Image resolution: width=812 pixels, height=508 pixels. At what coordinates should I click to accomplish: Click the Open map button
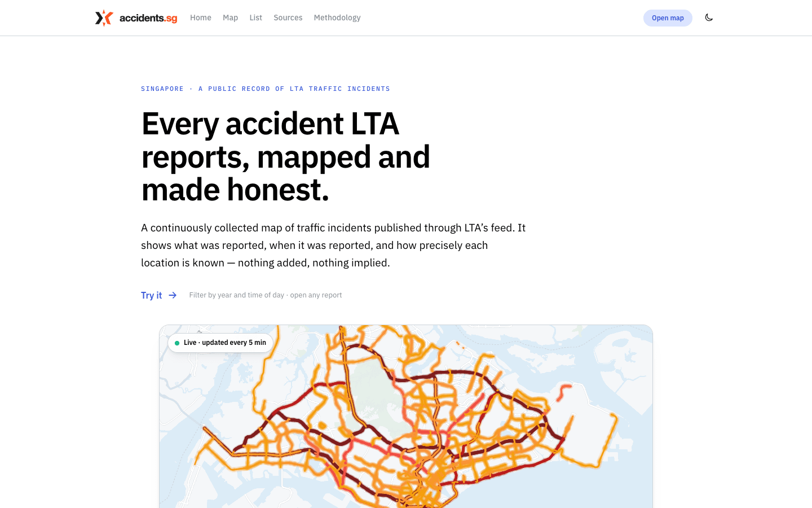pos(668,18)
